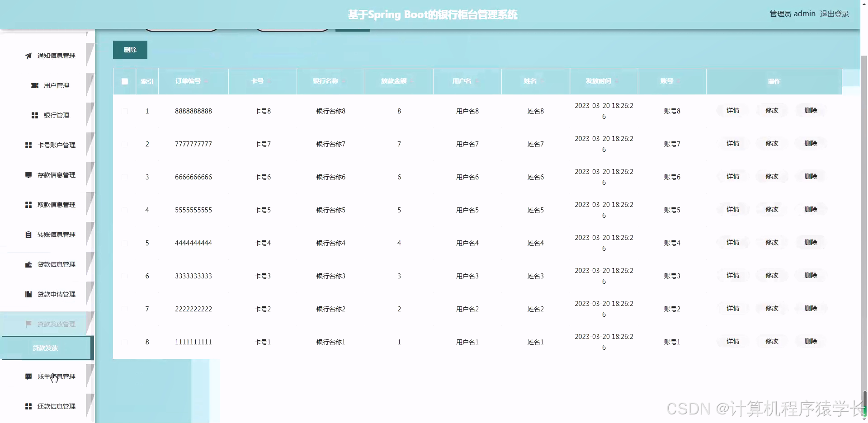Select the 转账信息管理 document icon
Image resolution: width=868 pixels, height=423 pixels.
coord(28,234)
